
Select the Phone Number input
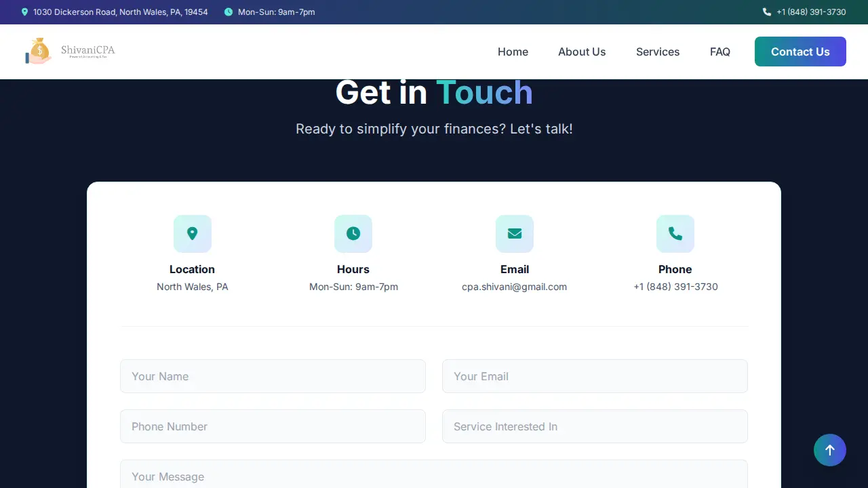[x=273, y=426]
